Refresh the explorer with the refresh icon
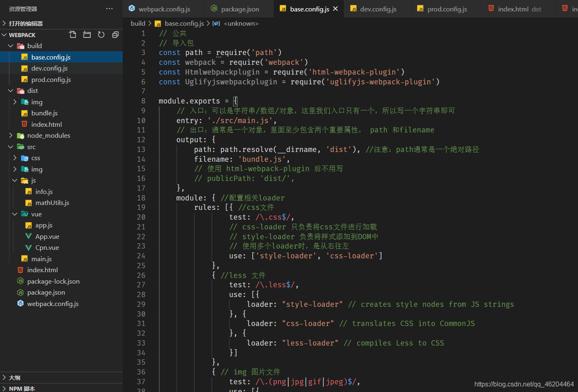 coord(101,35)
